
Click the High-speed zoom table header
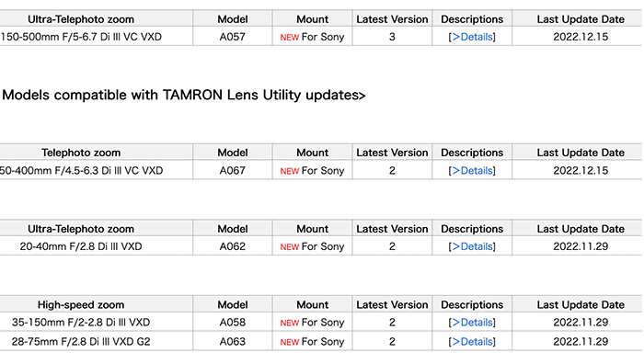pos(81,305)
